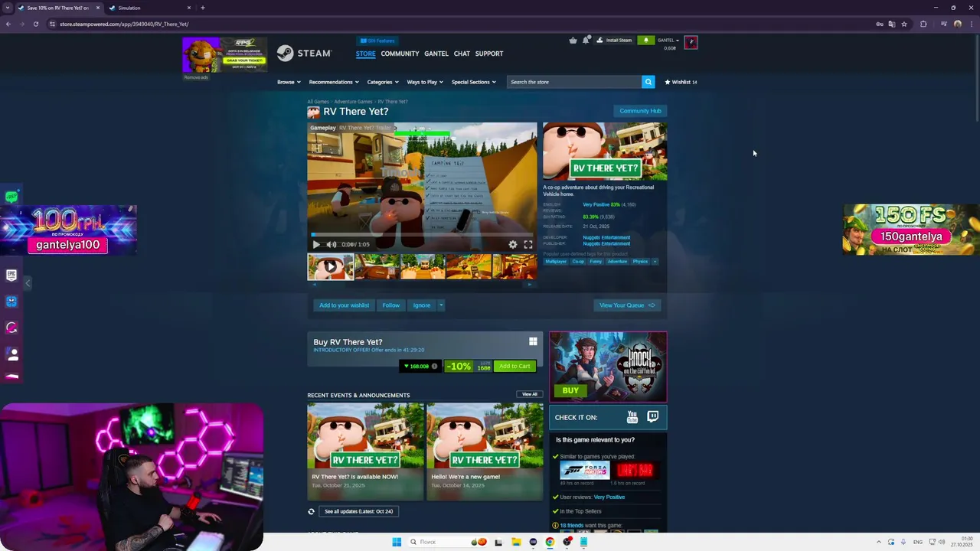The width and height of the screenshot is (980, 551).
Task: Open the shopping cart icon
Action: (573, 40)
